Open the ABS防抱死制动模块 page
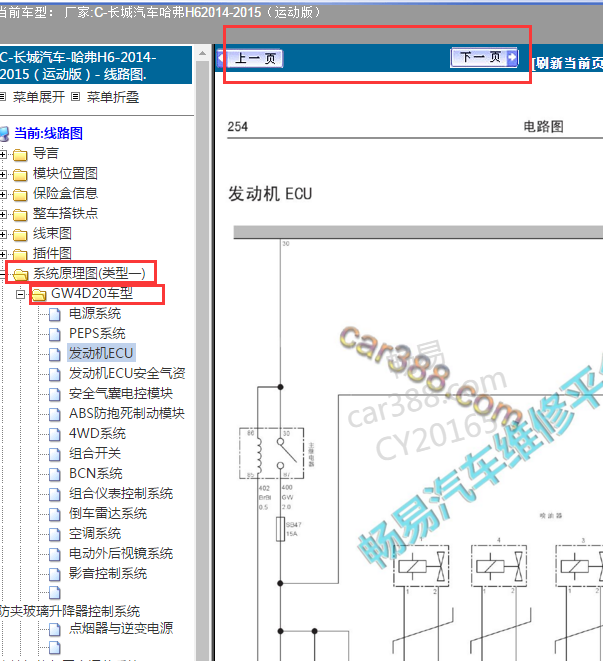Screen dimensions: 603x661 coord(127,414)
